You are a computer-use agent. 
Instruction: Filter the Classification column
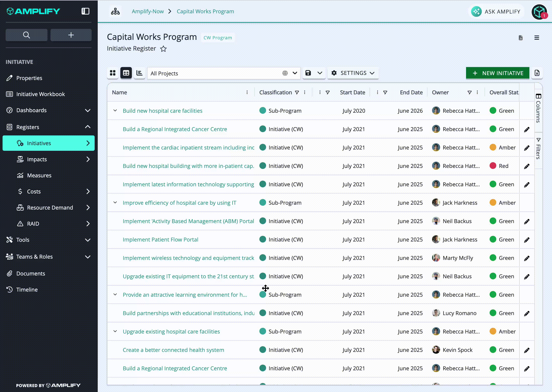297,93
